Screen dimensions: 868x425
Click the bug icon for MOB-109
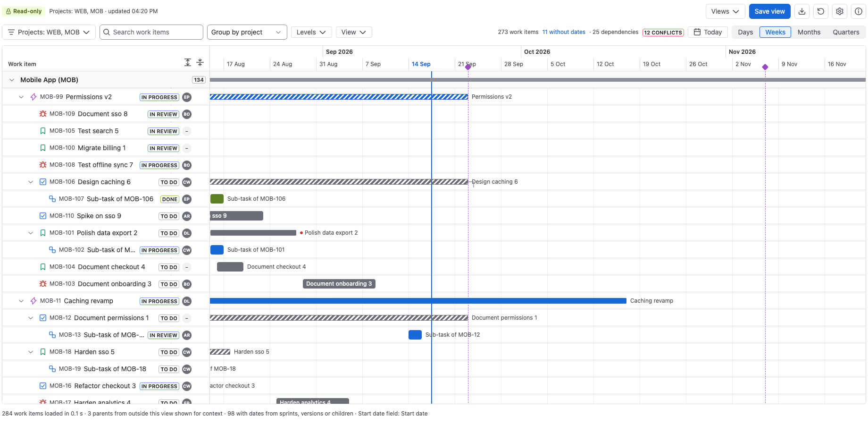coord(43,114)
